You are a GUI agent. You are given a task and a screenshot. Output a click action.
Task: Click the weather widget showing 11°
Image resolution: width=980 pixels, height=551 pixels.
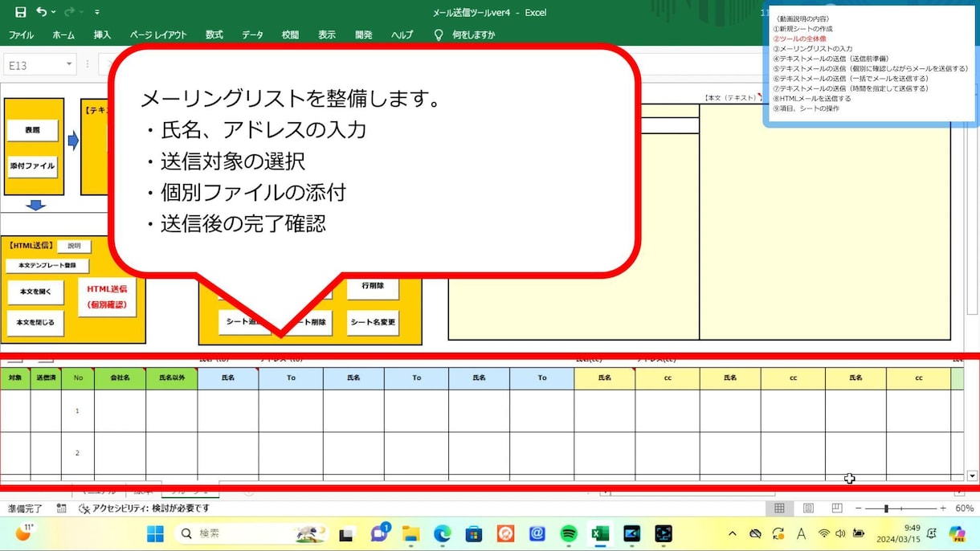tap(24, 533)
